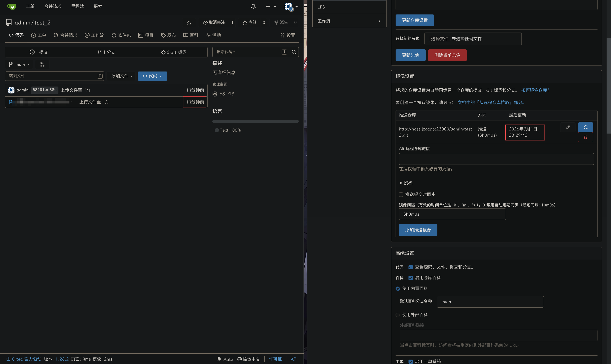Image resolution: width=611 pixels, height=364 pixels.
Task: Click the repository icon beside admin/test_2
Action: (x=9, y=23)
